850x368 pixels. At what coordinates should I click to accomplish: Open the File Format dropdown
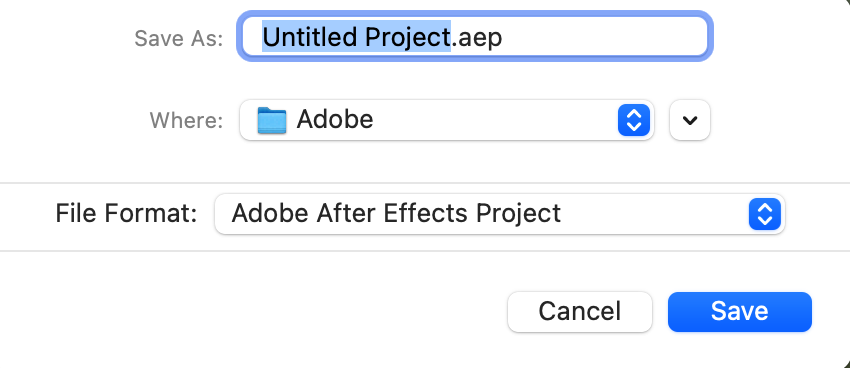(499, 214)
